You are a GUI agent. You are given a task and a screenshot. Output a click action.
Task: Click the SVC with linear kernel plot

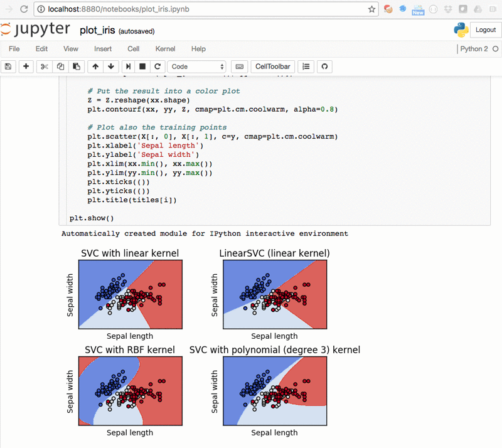click(x=131, y=294)
